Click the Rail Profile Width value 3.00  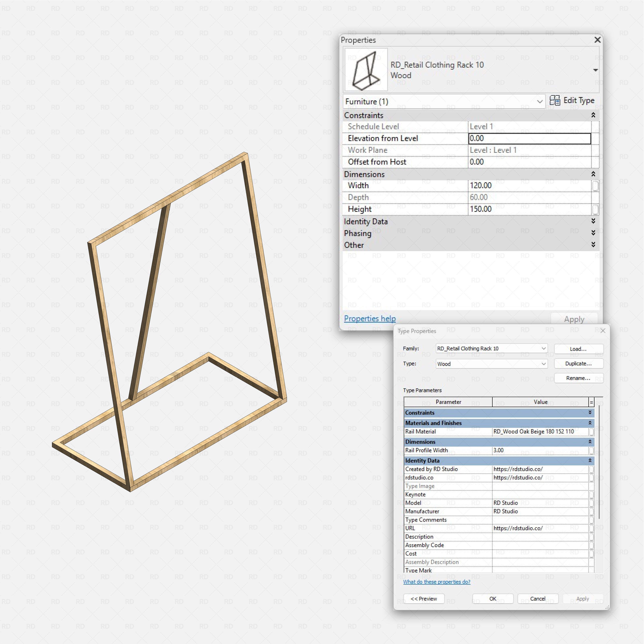[x=540, y=450]
